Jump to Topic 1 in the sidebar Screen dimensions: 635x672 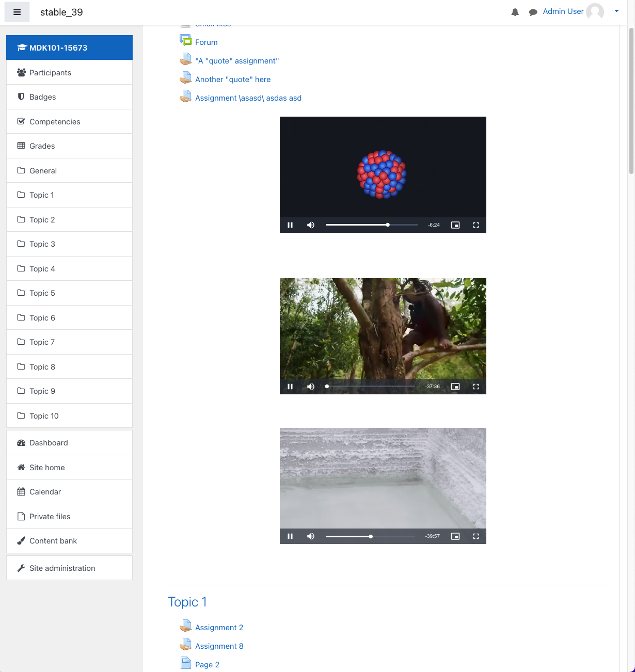pos(69,195)
